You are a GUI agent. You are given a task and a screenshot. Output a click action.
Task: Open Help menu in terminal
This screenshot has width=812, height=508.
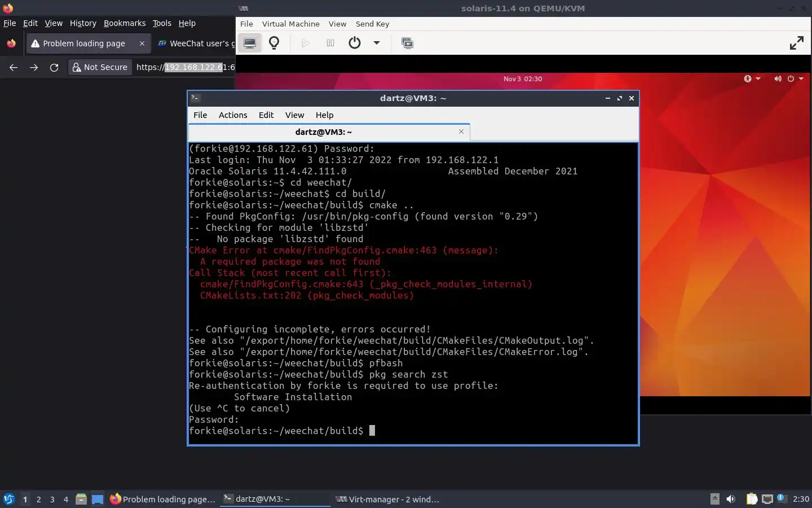coord(324,115)
